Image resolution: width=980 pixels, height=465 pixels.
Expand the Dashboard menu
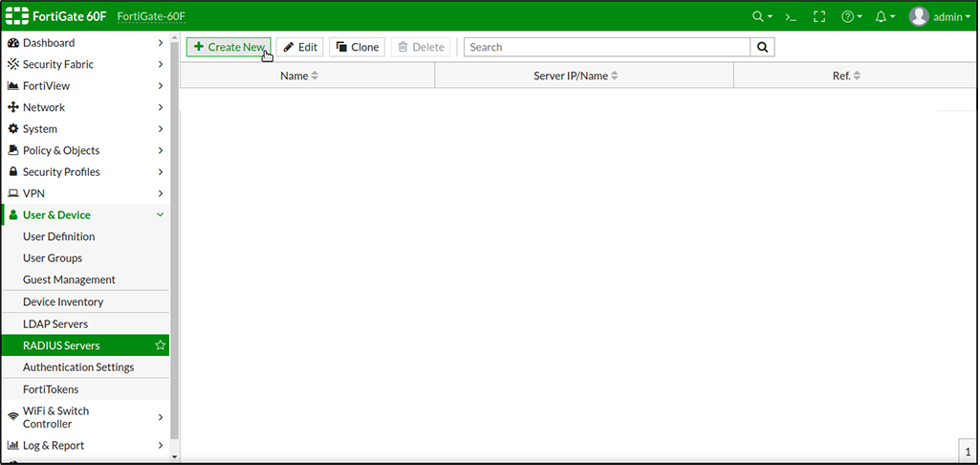click(84, 43)
